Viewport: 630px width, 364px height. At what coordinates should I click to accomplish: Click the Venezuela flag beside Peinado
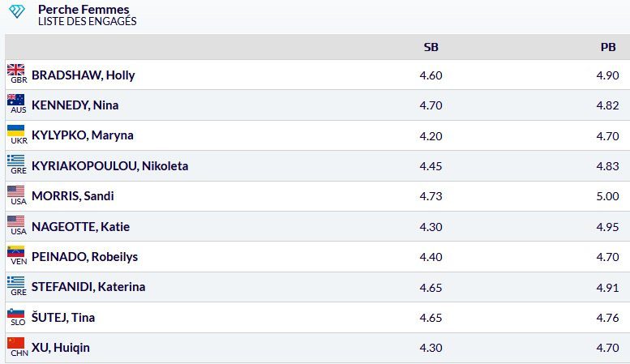click(x=16, y=251)
